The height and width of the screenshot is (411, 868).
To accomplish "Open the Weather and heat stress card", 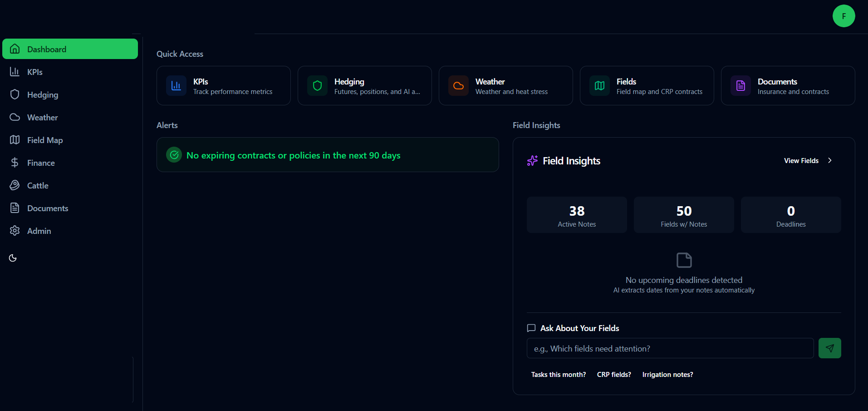I will pyautogui.click(x=506, y=85).
